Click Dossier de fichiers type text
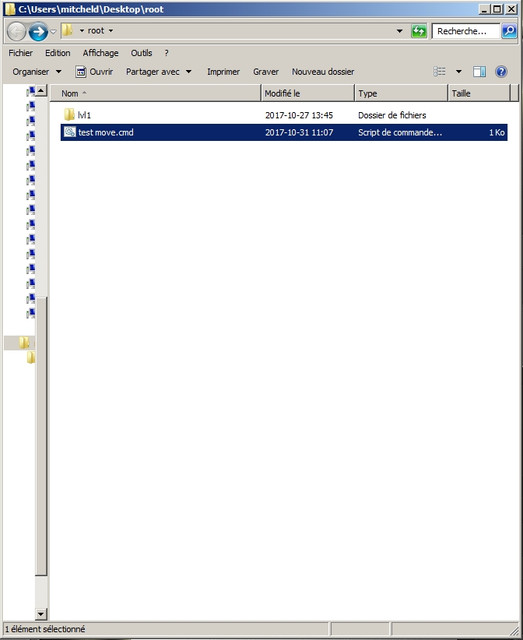Image resolution: width=523 pixels, height=640 pixels. pyautogui.click(x=392, y=116)
